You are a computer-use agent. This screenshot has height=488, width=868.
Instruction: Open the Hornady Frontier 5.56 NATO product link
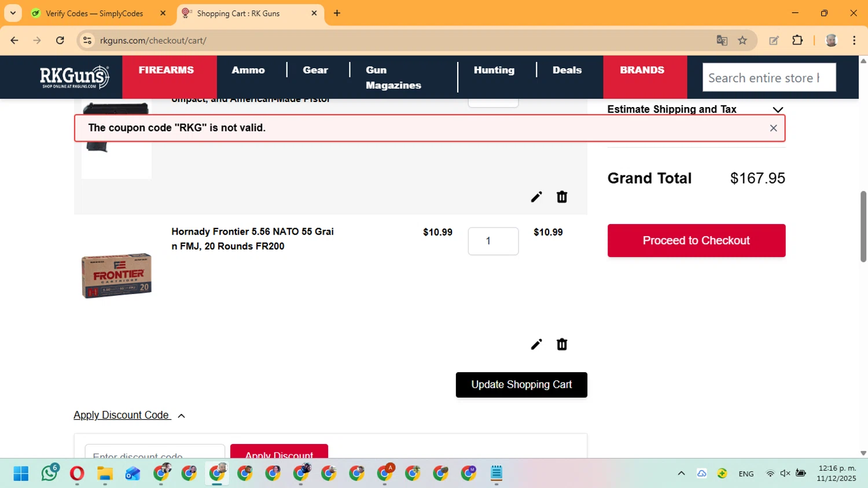click(x=252, y=239)
